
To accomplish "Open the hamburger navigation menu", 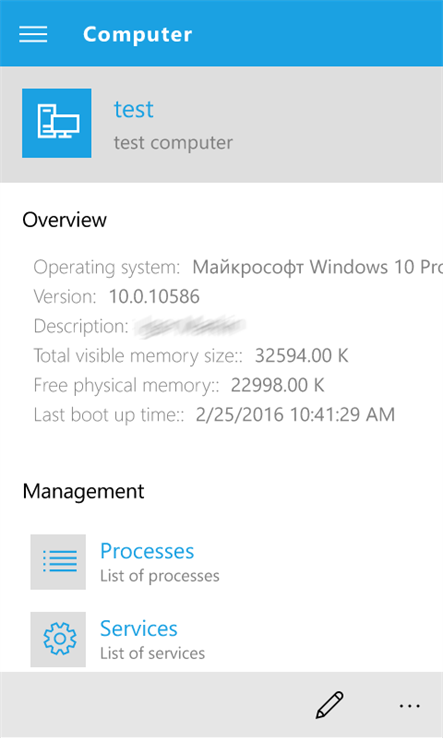I will (33, 34).
